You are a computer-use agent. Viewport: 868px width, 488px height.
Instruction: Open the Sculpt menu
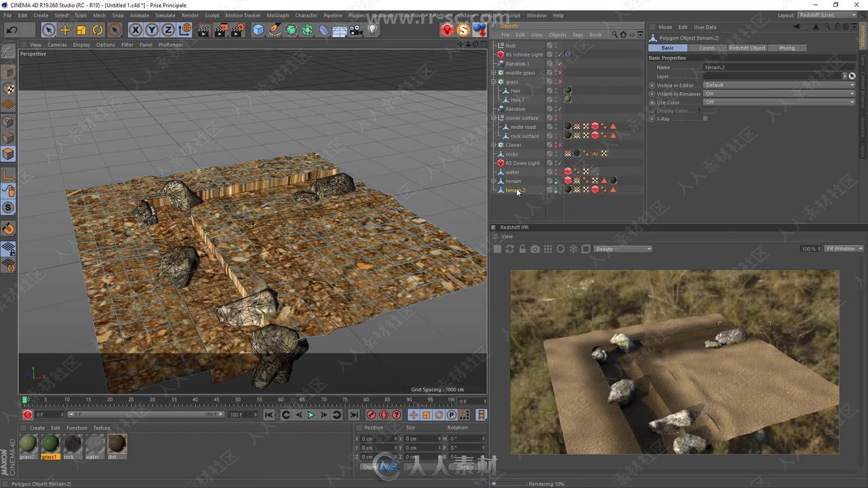point(212,15)
